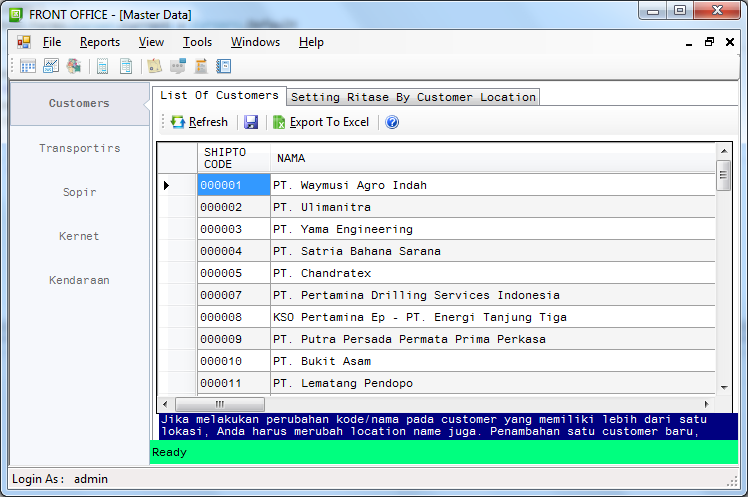Image resolution: width=748 pixels, height=497 pixels.
Task: Open the Windows menu
Action: tap(255, 42)
